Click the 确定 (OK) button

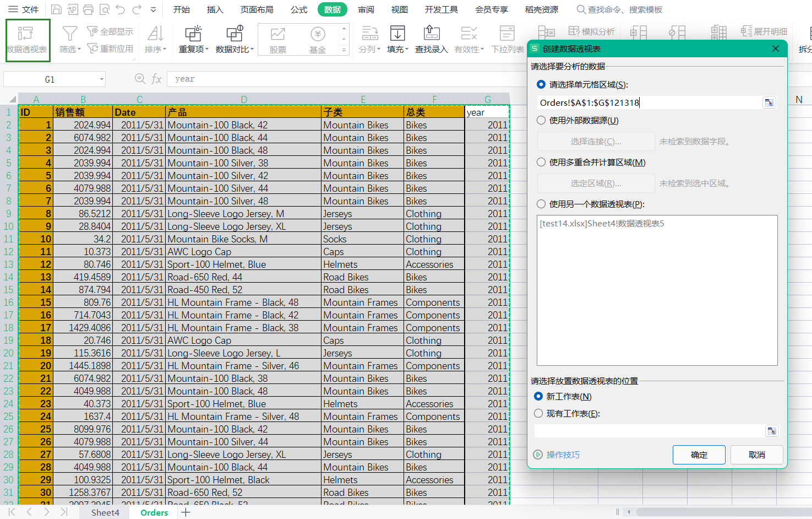699,455
